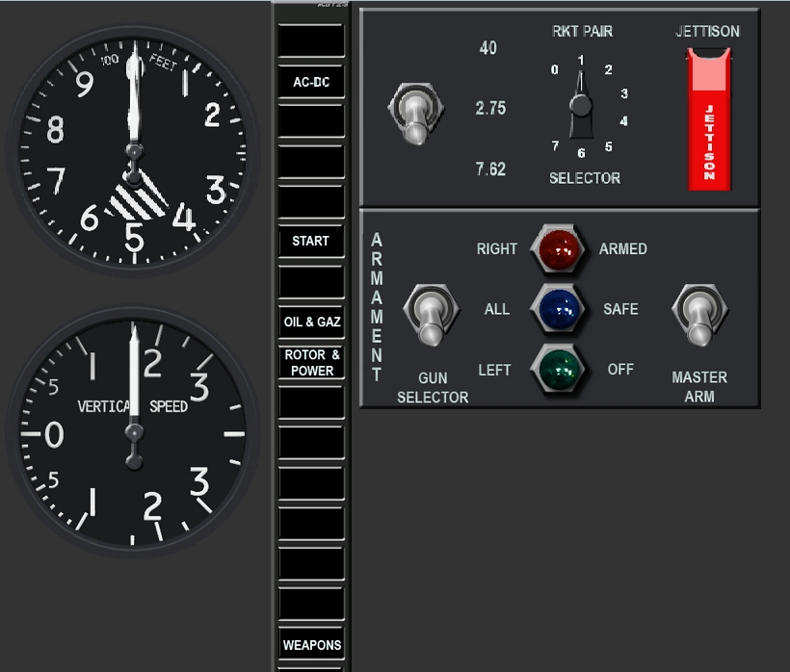The height and width of the screenshot is (672, 790).
Task: Click the altimeter gauge center knob
Action: point(133,152)
